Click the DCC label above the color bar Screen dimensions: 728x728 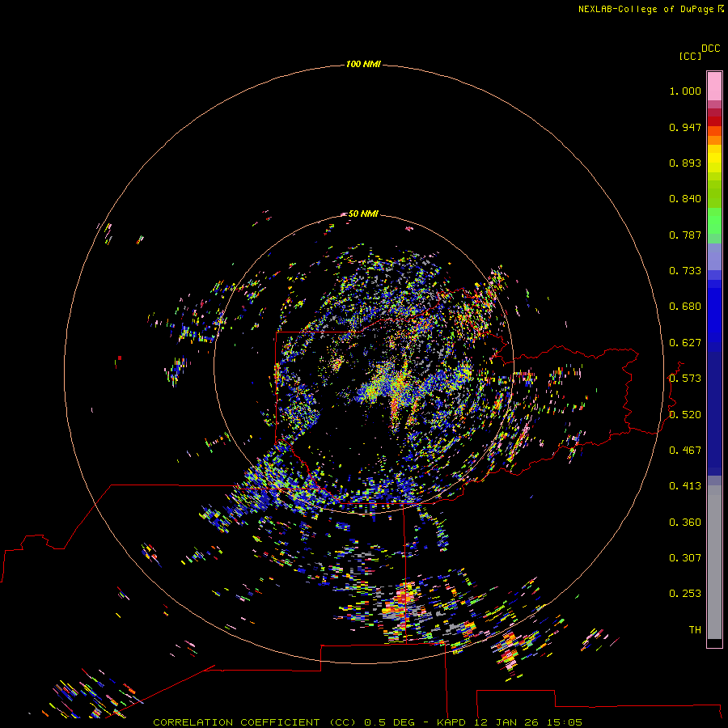[711, 49]
